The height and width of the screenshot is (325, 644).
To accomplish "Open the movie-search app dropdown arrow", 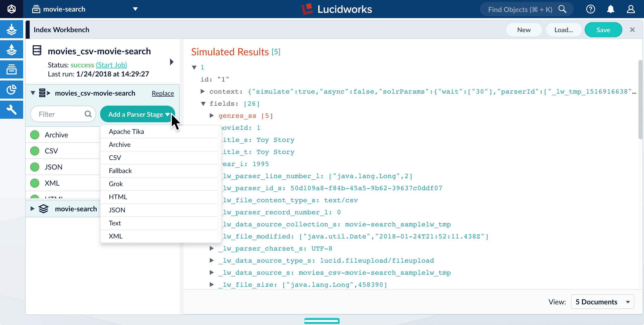I will point(135,9).
